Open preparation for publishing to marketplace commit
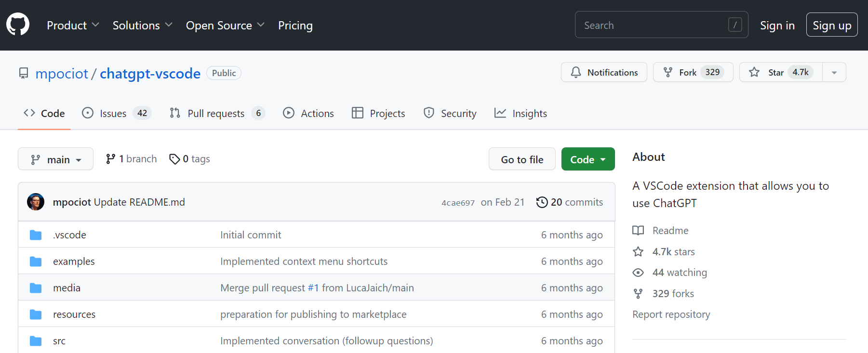 pyautogui.click(x=313, y=314)
